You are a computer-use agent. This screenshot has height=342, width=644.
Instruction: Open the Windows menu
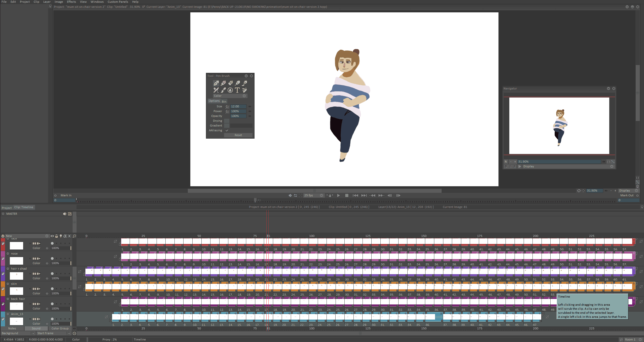coord(97,2)
